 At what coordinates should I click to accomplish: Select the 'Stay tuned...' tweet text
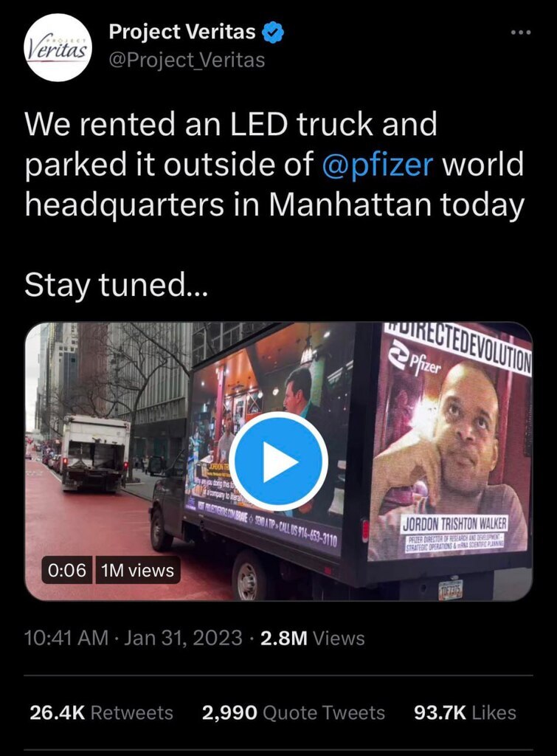coord(116,285)
